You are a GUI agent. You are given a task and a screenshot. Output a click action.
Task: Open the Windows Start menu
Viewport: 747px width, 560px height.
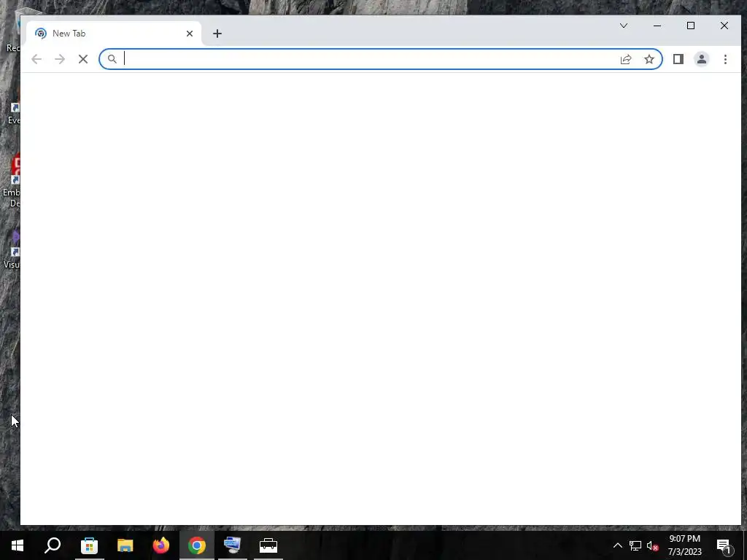[x=18, y=545]
